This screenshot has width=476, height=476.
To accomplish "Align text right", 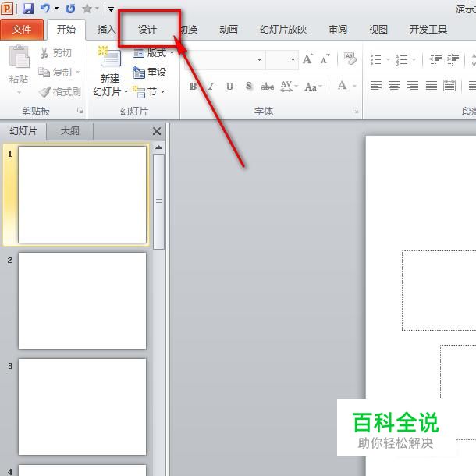I will 413,86.
